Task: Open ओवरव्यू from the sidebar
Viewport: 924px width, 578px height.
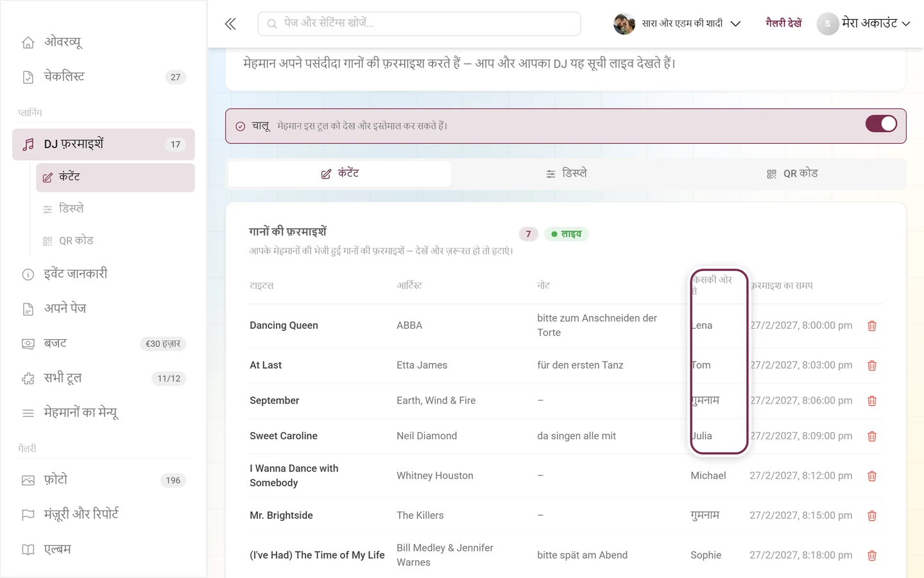Action: pyautogui.click(x=103, y=42)
